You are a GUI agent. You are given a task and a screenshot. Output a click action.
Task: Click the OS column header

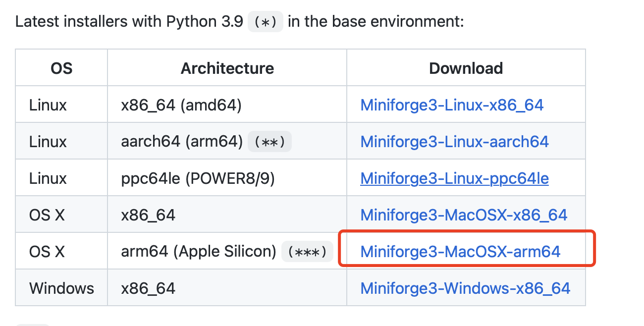tap(61, 68)
